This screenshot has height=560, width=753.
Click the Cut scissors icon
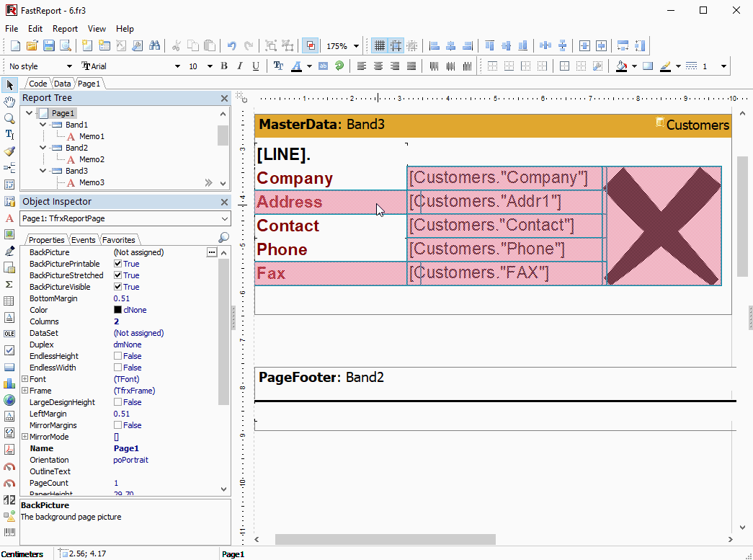(177, 45)
